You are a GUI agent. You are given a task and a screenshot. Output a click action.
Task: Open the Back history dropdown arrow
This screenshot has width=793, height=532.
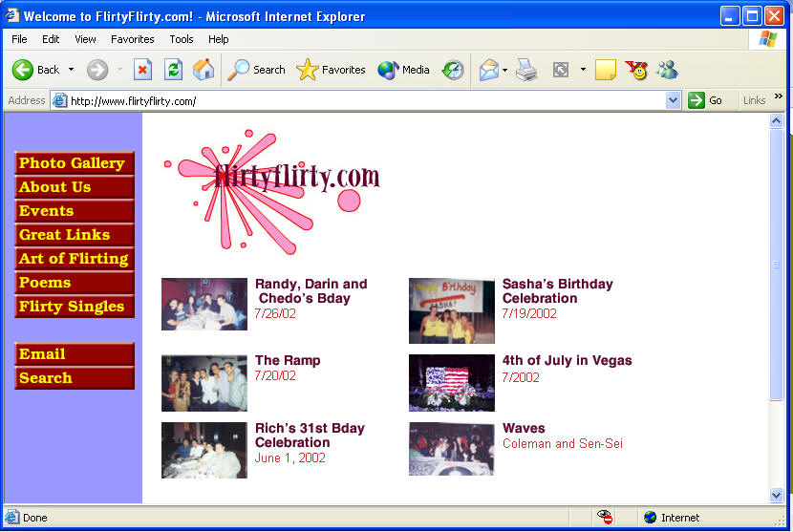[71, 70]
